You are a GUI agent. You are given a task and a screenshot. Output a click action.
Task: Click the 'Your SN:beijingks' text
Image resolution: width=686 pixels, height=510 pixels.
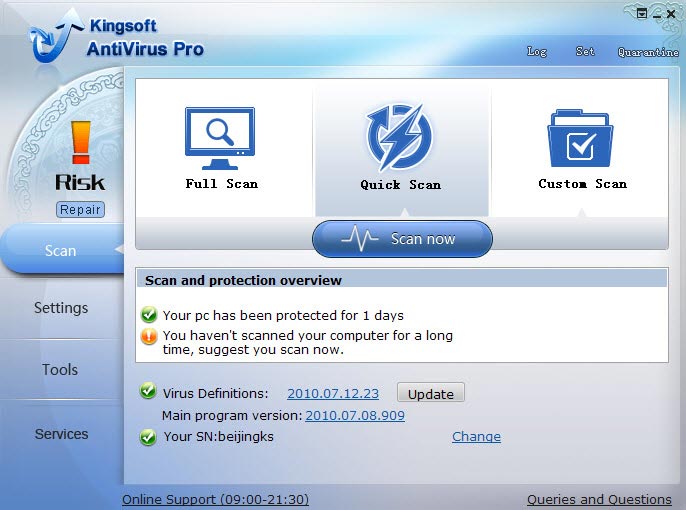(x=219, y=437)
